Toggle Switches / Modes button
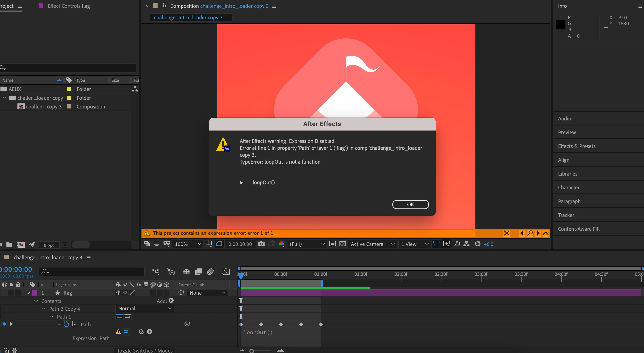The width and height of the screenshot is (644, 353). click(x=145, y=350)
